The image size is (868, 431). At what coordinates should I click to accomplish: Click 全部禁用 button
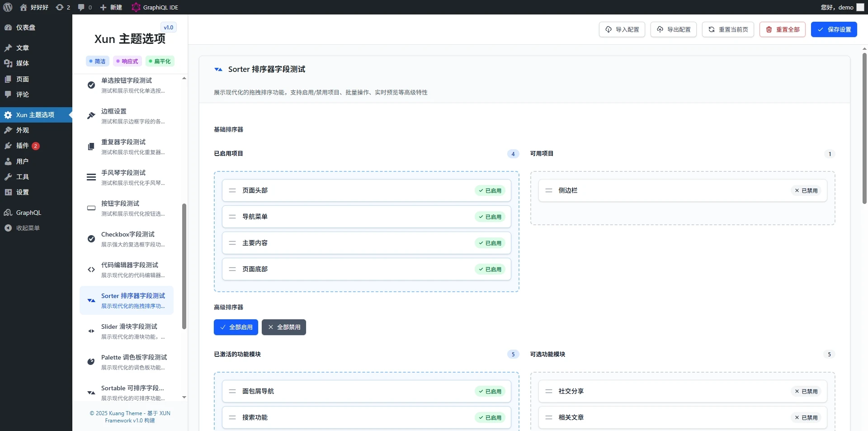pos(284,327)
